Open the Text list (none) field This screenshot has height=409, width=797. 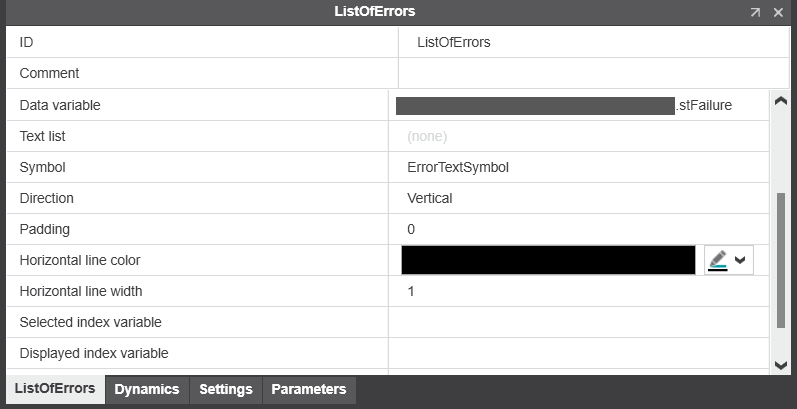[579, 137]
